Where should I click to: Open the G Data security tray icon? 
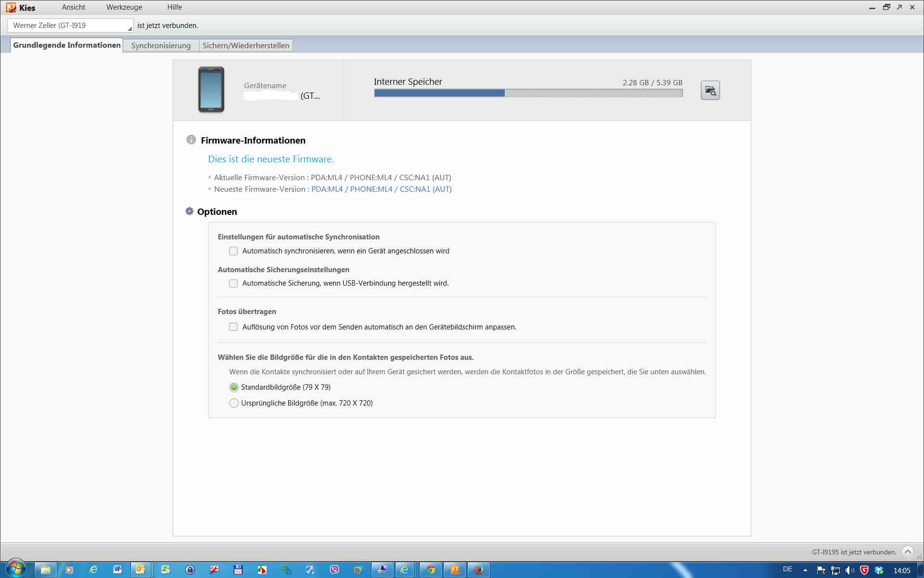pos(864,570)
